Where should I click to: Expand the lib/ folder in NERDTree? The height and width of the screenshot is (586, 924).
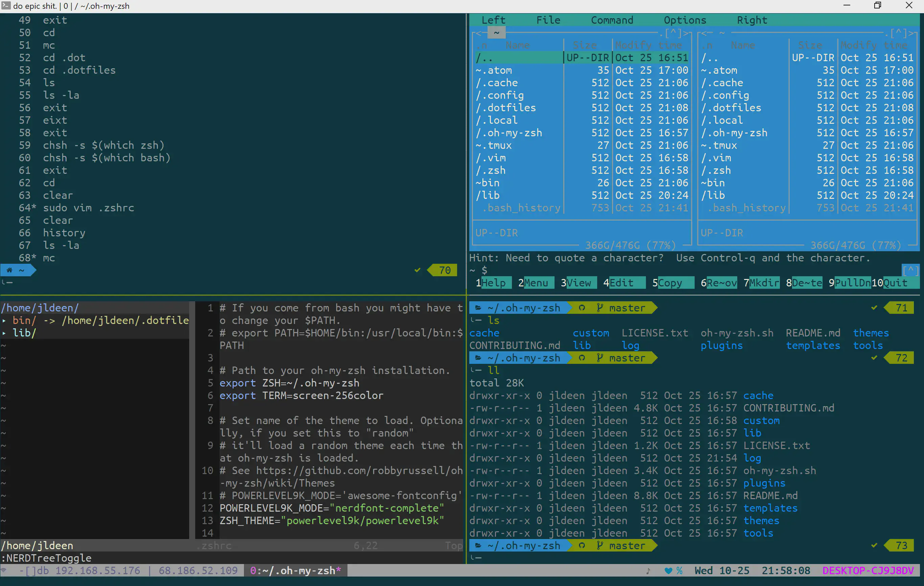(4, 333)
